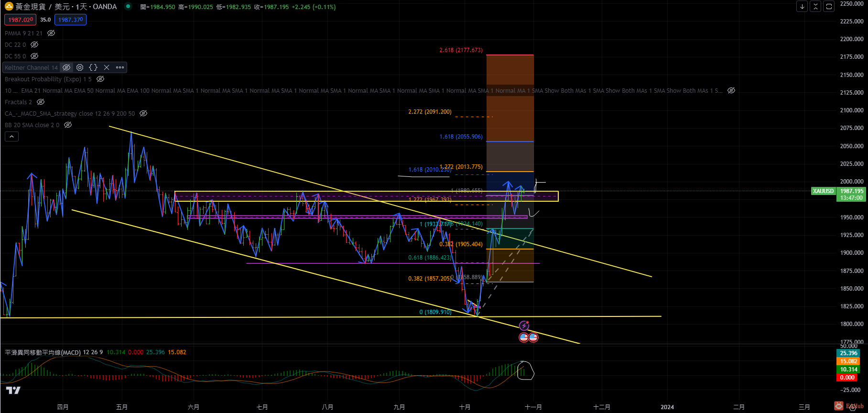
Task: Click the 2024 time axis label
Action: click(x=667, y=407)
